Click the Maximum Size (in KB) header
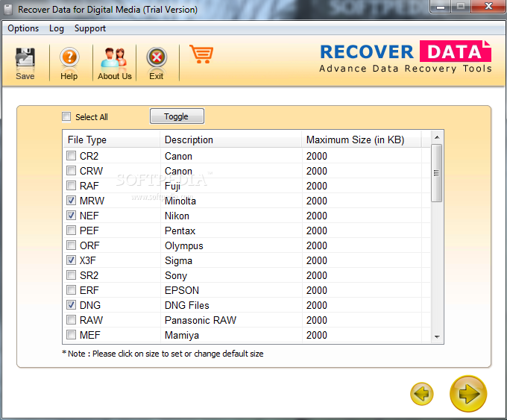This screenshot has height=420, width=507. pyautogui.click(x=362, y=140)
